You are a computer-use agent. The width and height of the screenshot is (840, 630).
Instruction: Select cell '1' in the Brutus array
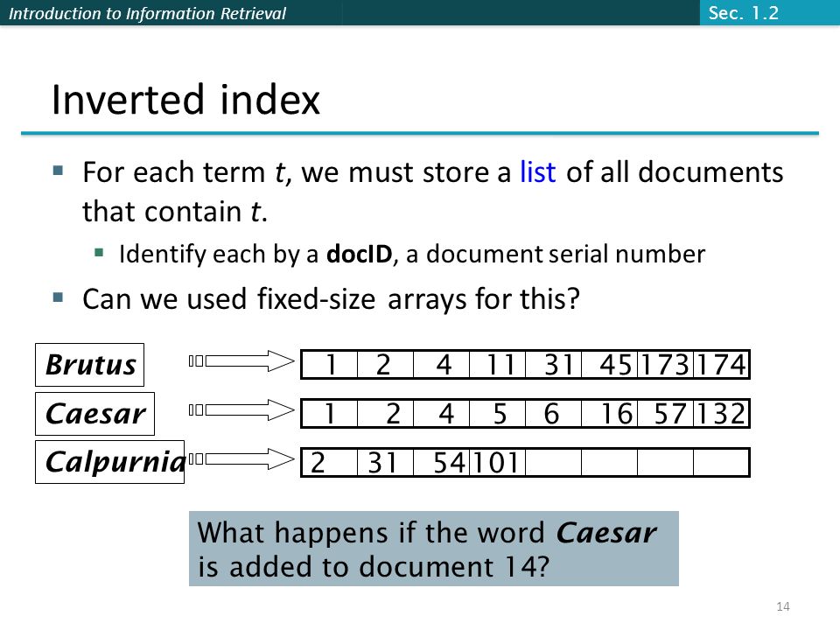330,364
